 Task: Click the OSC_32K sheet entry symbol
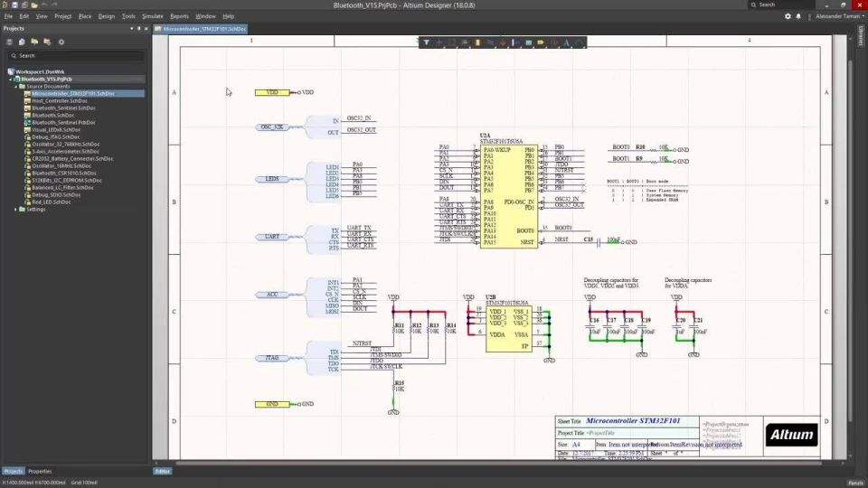coord(272,127)
